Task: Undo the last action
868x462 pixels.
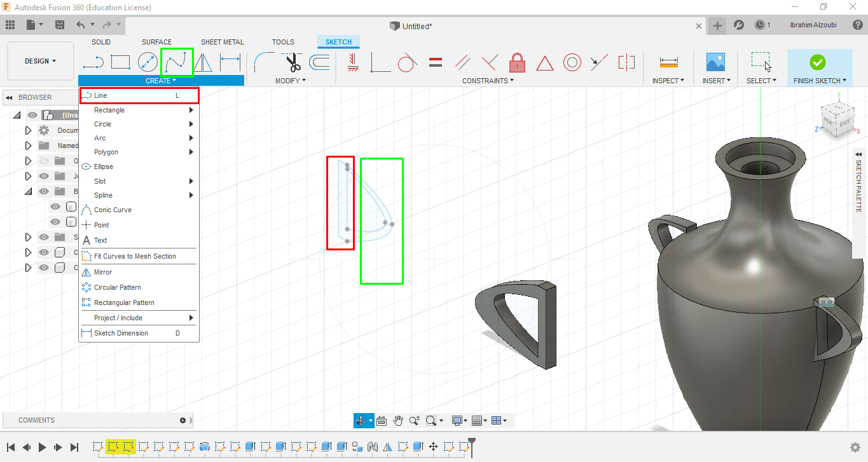Action: 80,25
